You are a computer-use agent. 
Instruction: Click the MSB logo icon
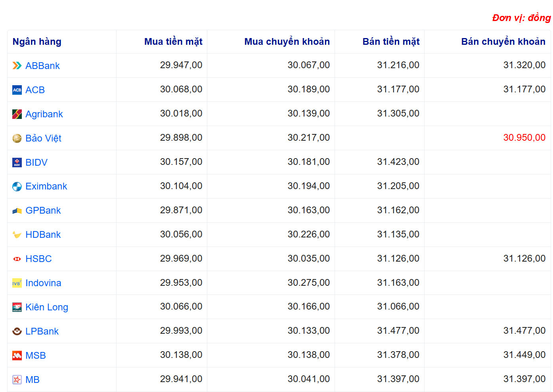coord(17,356)
